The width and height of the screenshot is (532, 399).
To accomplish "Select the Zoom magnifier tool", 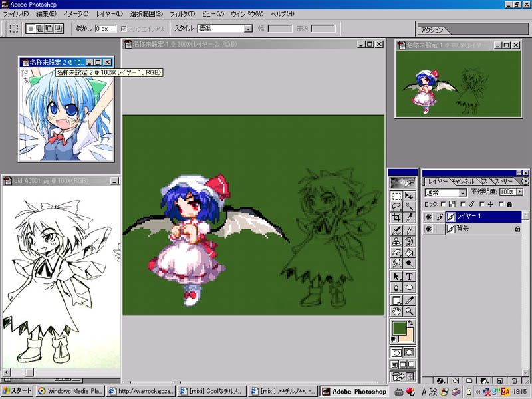I will coord(409,311).
